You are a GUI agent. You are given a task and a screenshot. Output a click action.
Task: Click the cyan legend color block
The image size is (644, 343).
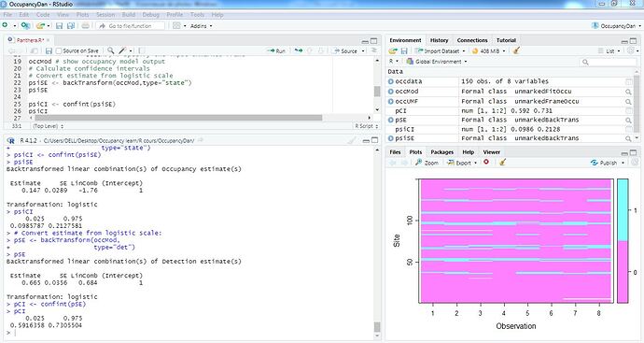(x=623, y=209)
